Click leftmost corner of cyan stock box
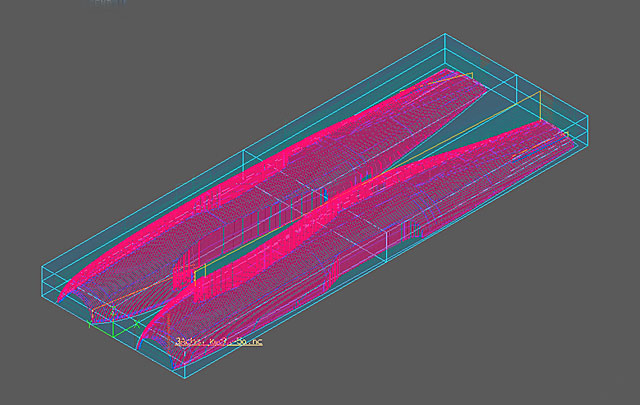 pos(42,267)
